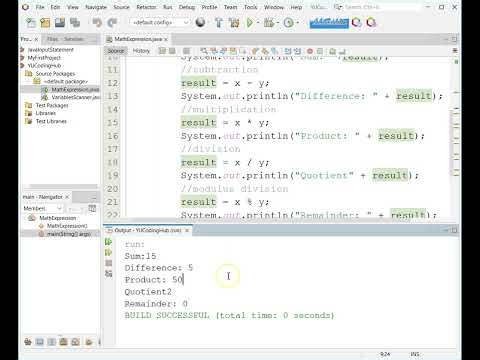Screen dimensions: 480x360
Task: Click the Shift Line Left editor icon
Action: pos(288,51)
